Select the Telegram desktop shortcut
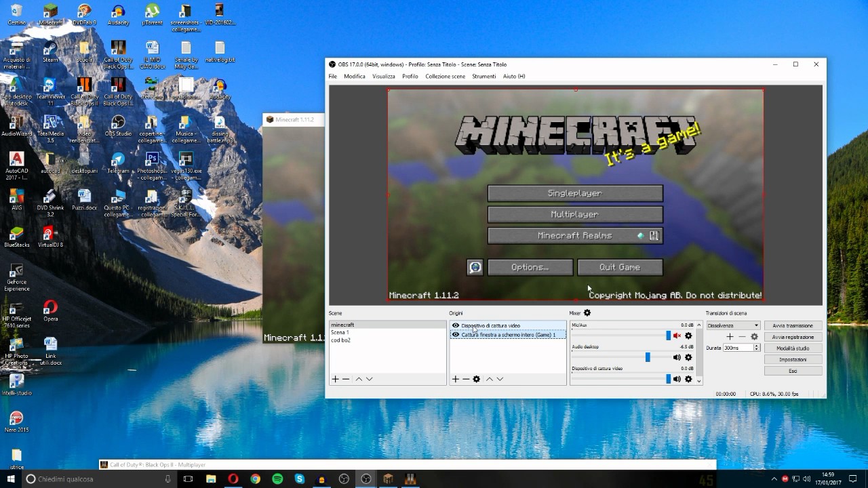Viewport: 868px width, 488px height. [118, 163]
